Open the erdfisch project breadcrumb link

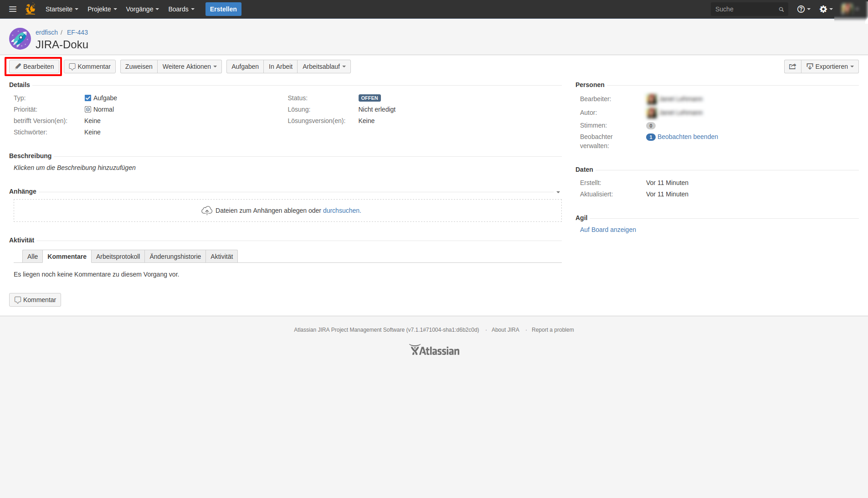(x=47, y=32)
